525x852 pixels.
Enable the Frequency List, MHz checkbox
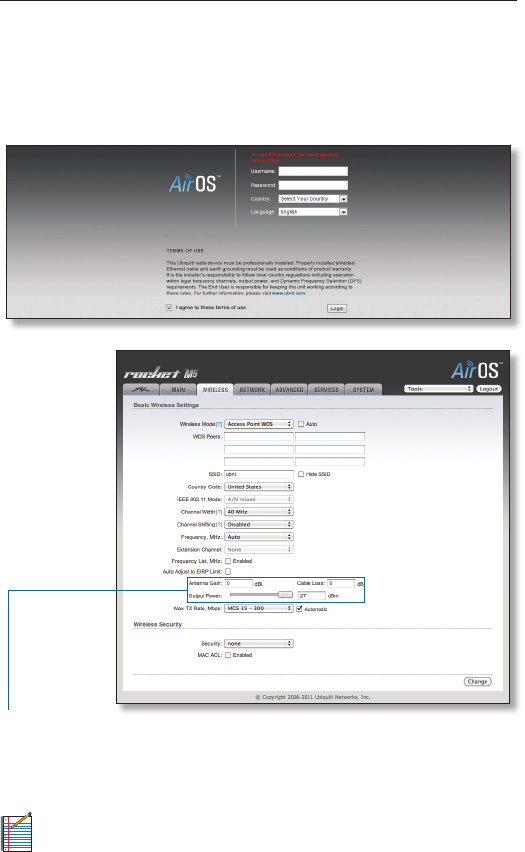[228, 561]
